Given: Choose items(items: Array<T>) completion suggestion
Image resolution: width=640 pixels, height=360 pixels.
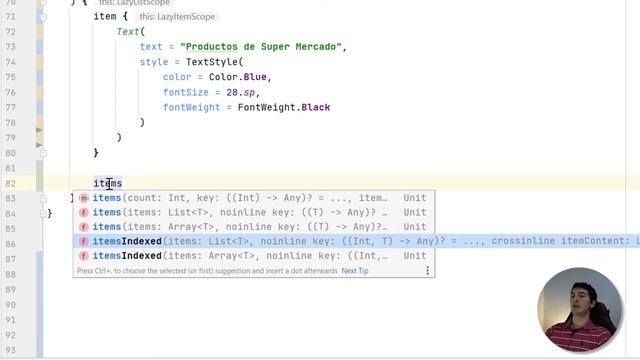Looking at the screenshot, I should pos(253,227).
